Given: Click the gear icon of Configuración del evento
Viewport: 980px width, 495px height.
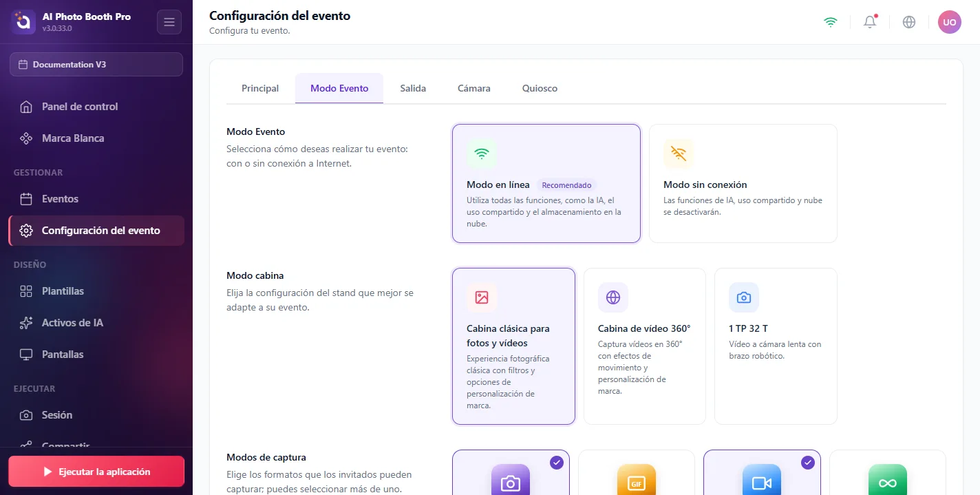Looking at the screenshot, I should point(26,231).
